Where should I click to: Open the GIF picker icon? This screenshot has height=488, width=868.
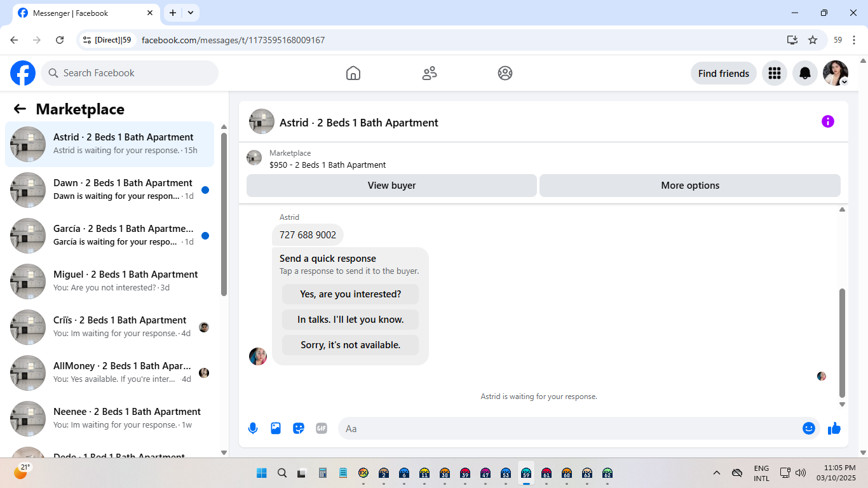click(322, 428)
